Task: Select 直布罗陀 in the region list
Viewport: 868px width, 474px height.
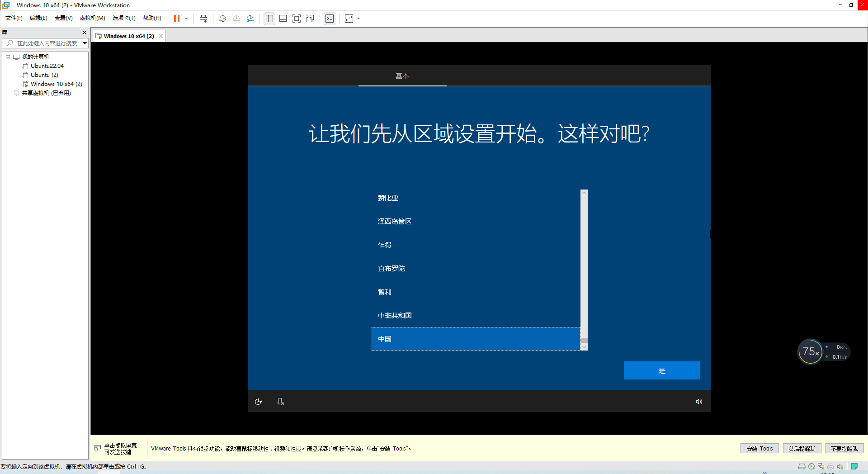Action: 475,268
